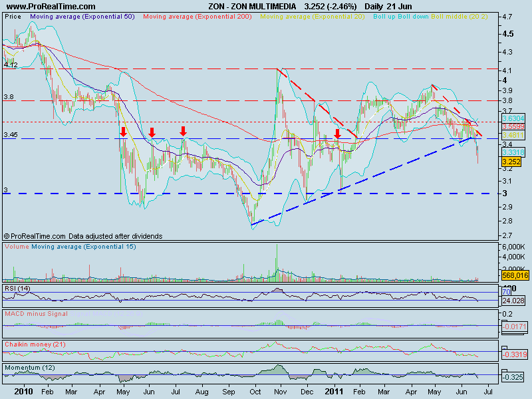Click the -0.0171 MACD value box

pyautogui.click(x=514, y=327)
